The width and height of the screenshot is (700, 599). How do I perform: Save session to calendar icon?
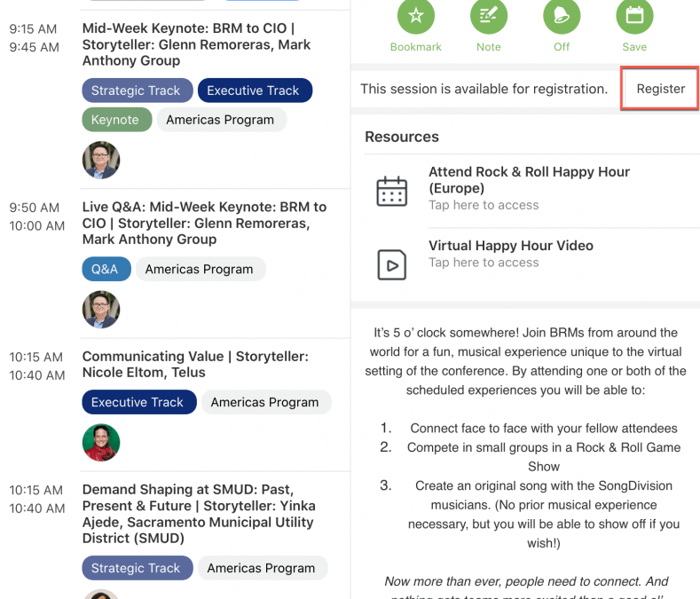pos(634,16)
